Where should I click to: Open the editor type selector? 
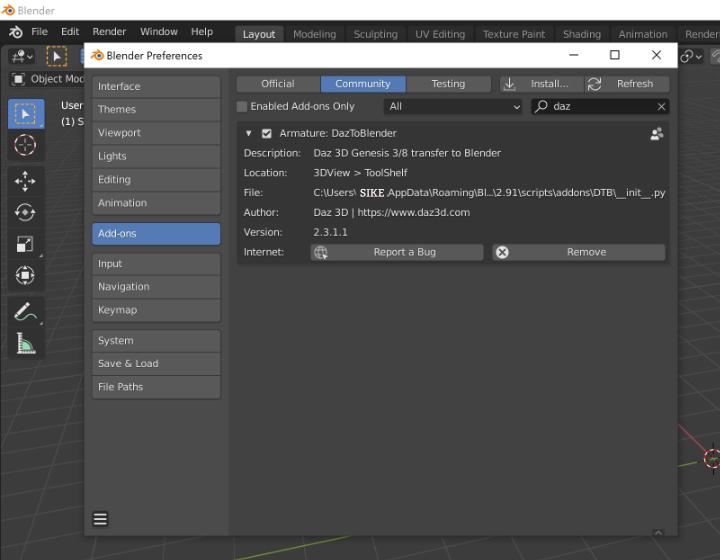click(22, 56)
